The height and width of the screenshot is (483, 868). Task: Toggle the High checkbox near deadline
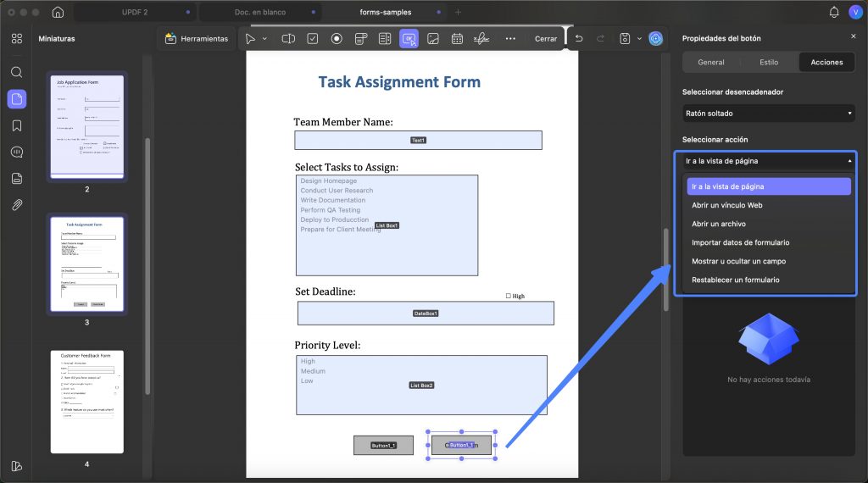(509, 296)
